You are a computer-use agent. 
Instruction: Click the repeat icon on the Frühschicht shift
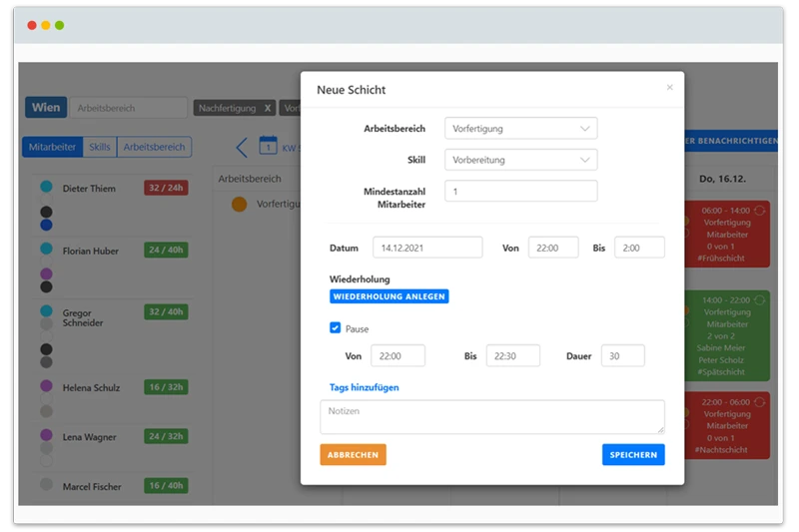[x=762, y=211]
